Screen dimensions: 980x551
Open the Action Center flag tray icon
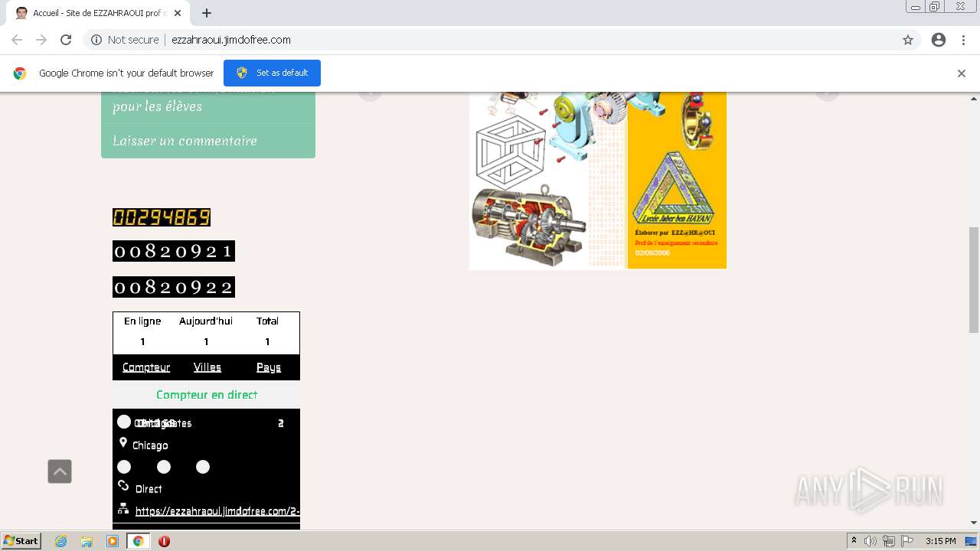pyautogui.click(x=907, y=541)
